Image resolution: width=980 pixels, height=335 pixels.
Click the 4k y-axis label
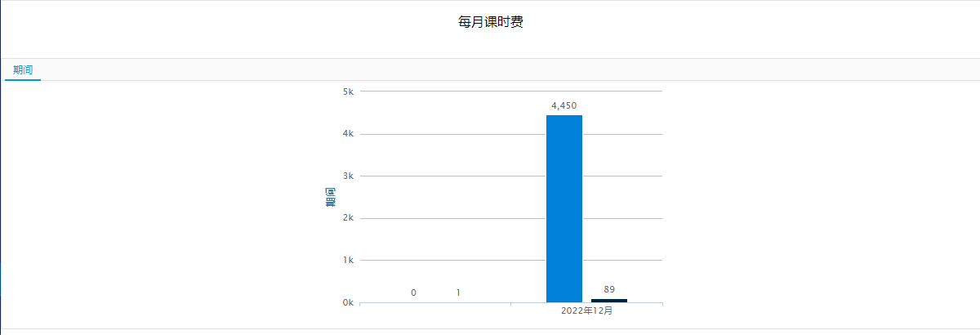348,134
